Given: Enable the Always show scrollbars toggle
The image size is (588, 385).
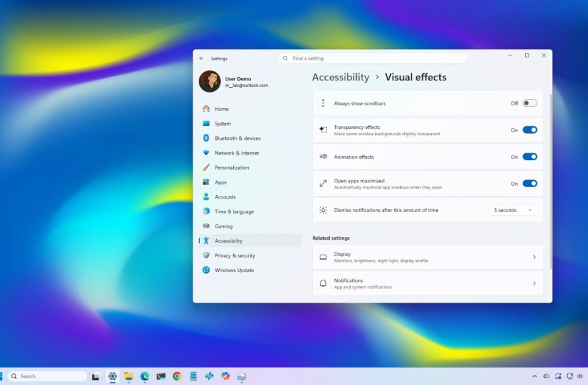Looking at the screenshot, I should 530,103.
